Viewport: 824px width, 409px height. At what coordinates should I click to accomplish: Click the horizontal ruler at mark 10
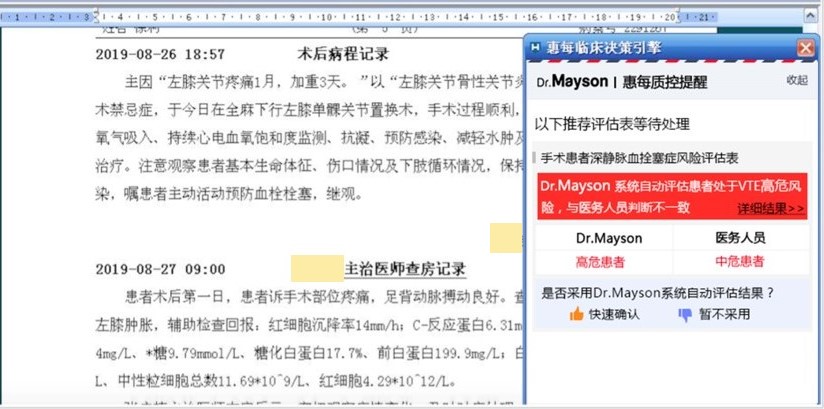coord(326,17)
